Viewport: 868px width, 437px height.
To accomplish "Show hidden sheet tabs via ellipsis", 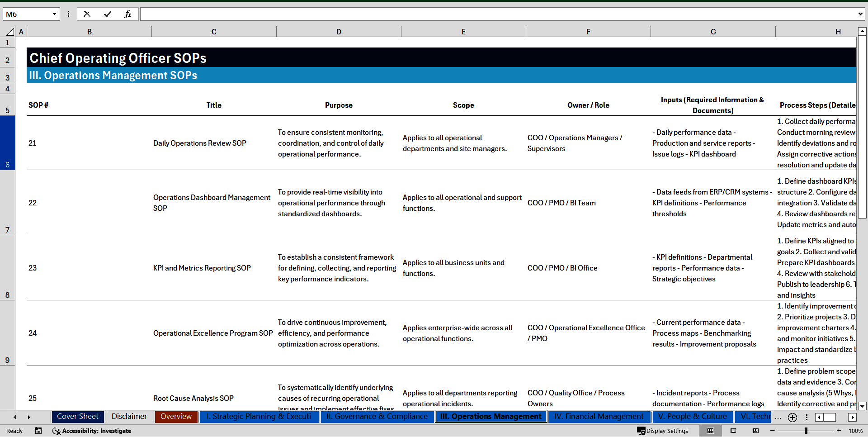I will coord(778,417).
